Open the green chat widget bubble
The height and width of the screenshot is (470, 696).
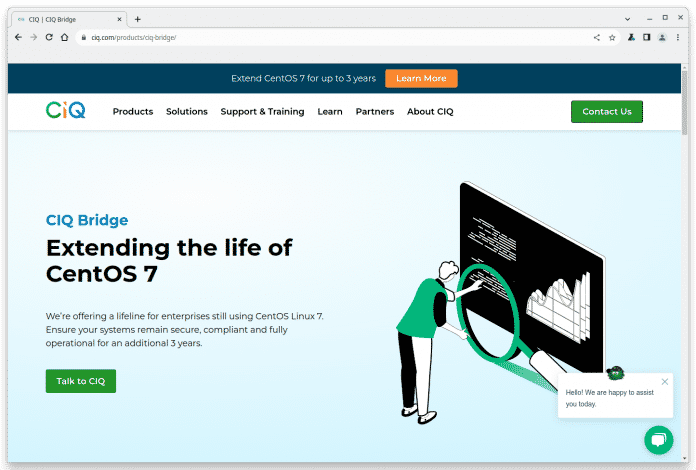(x=658, y=439)
